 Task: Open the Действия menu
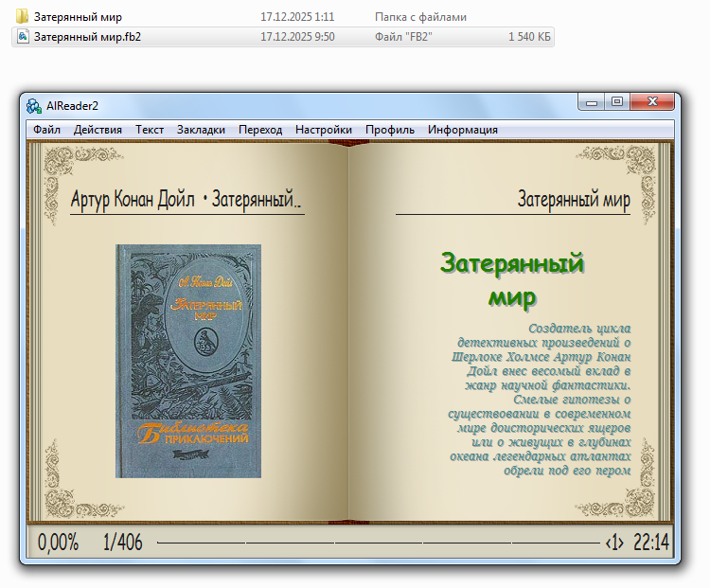coord(98,130)
